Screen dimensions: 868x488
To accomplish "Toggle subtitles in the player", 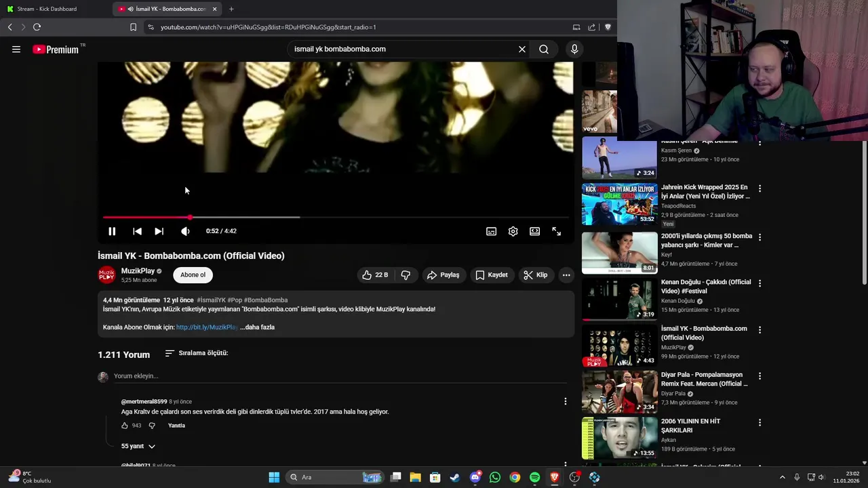I will [491, 231].
